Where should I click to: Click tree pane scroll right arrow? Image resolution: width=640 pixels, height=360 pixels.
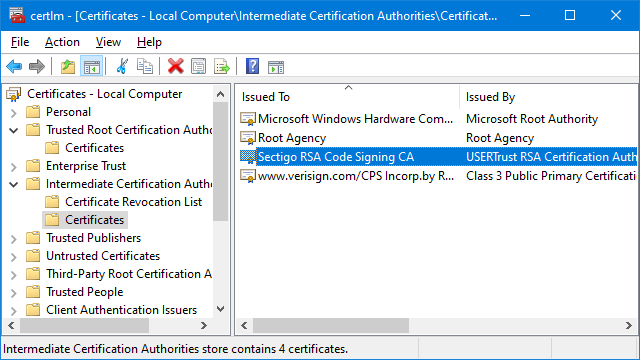204,325
